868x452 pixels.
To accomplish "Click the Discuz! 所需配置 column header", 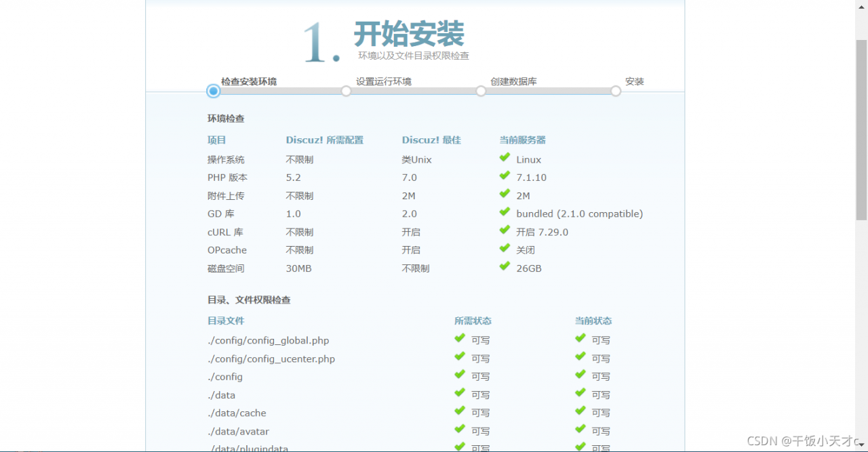I will (325, 140).
